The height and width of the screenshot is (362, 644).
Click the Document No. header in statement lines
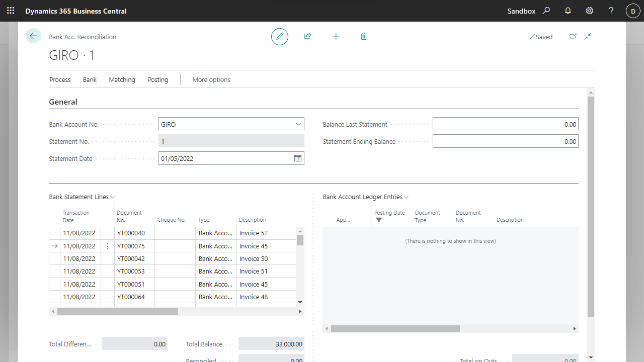point(129,216)
